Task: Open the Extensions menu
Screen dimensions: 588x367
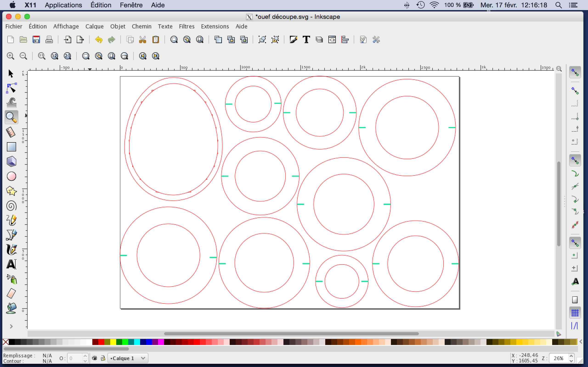Action: point(215,26)
